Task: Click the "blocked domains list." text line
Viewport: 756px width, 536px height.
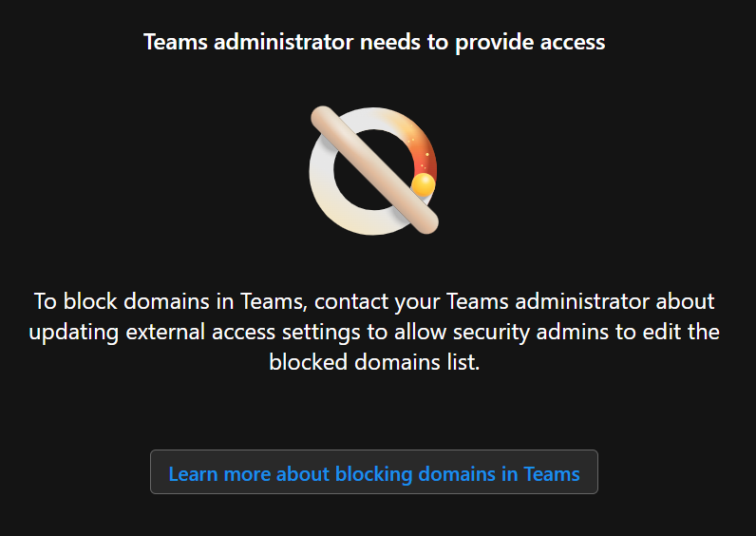Action: [x=374, y=362]
